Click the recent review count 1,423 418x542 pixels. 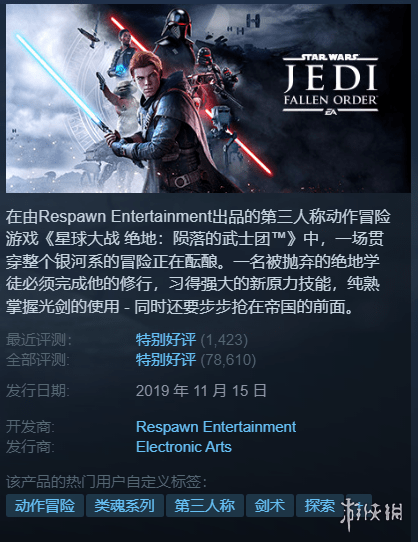[224, 340]
